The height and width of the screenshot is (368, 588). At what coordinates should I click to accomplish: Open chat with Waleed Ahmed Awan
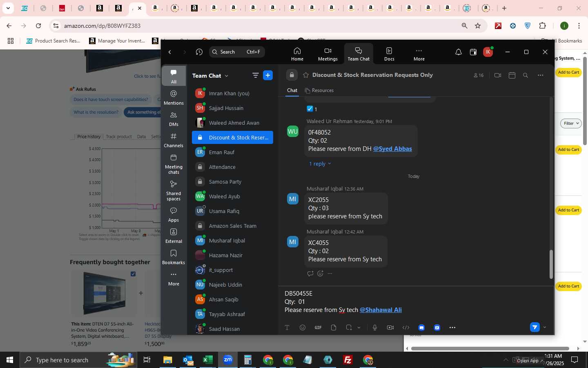pos(232,123)
